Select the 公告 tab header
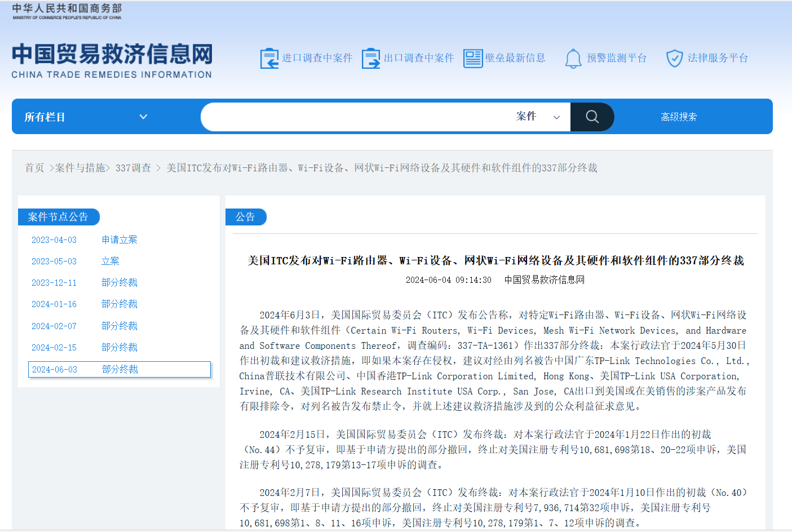The width and height of the screenshot is (792, 532). (246, 217)
